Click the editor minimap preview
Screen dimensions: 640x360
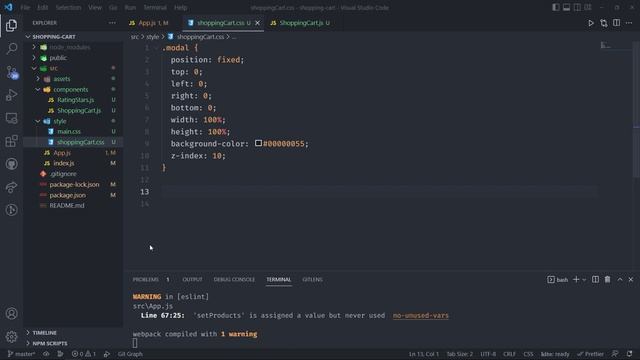[x=606, y=45]
